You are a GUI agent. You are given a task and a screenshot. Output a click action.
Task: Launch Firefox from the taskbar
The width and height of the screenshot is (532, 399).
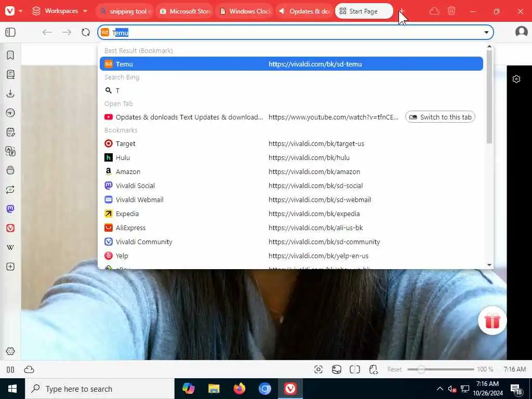pyautogui.click(x=239, y=389)
